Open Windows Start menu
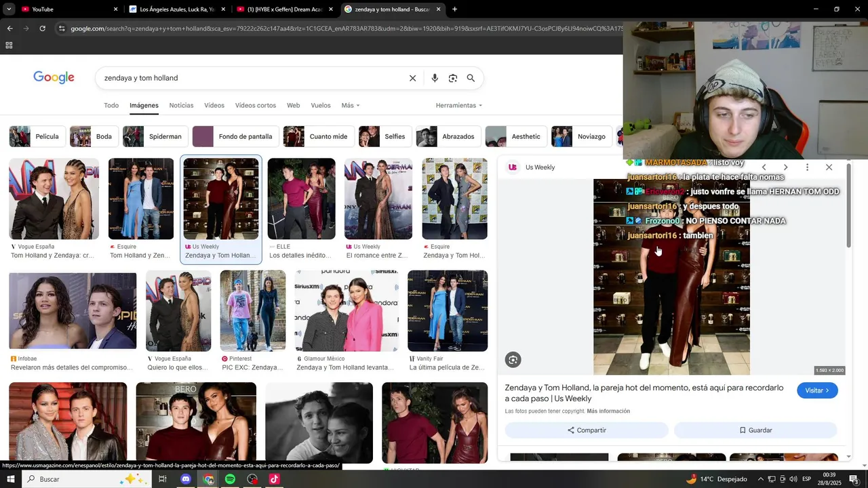This screenshot has height=488, width=868. click(x=10, y=479)
